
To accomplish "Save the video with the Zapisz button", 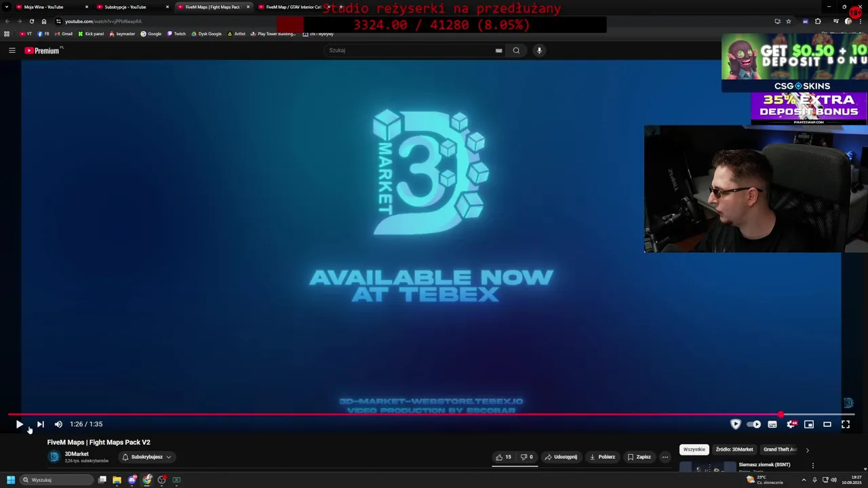I will (639, 457).
